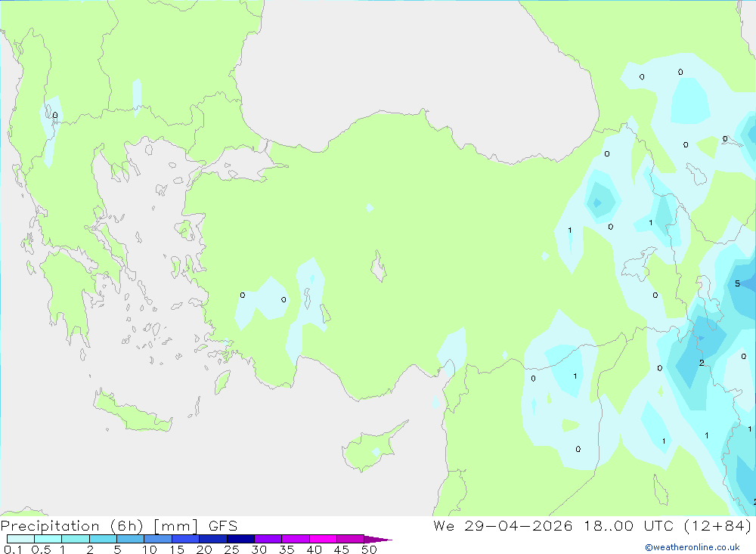Pick the 0.5–1 mm legend color swatch
Viewport: 756px width, 554px height.
coord(48,539)
